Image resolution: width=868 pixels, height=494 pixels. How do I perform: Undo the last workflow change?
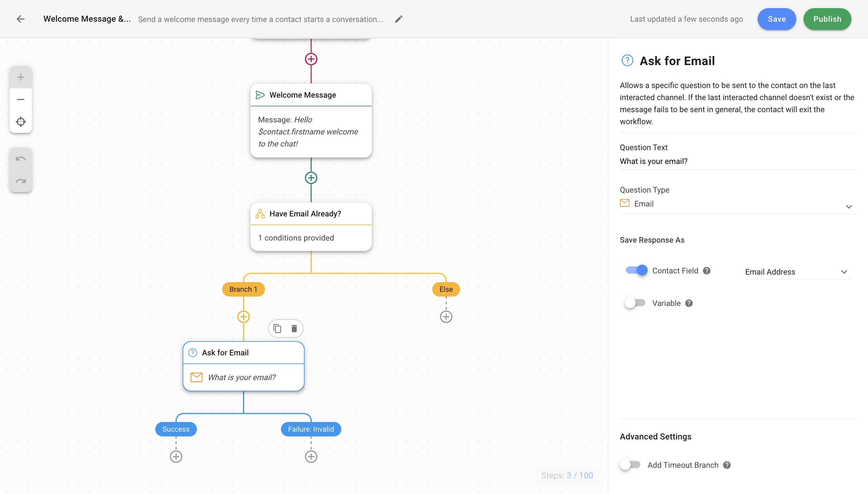[x=21, y=159]
